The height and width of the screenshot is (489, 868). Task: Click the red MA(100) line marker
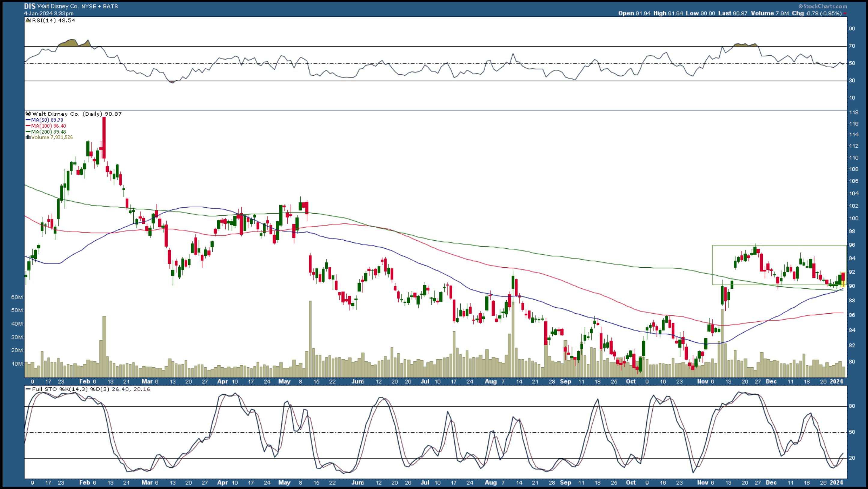[28, 126]
